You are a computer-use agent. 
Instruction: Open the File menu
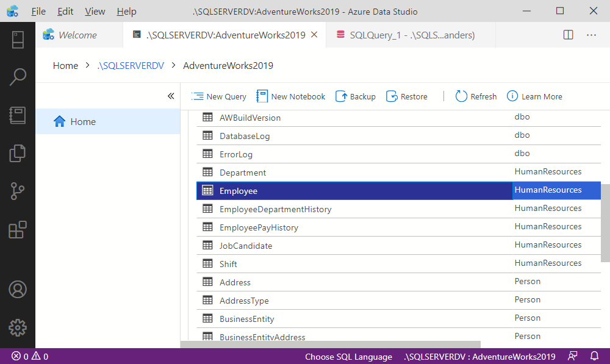38,11
